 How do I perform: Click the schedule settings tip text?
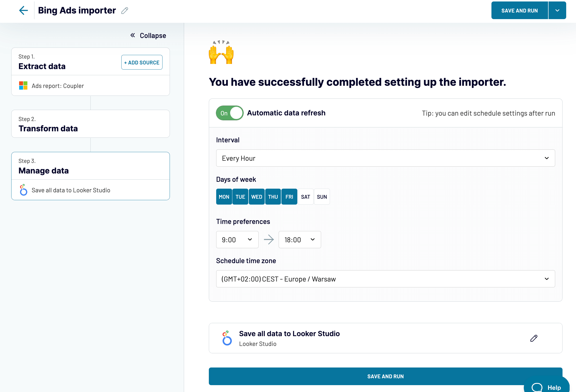tap(488, 113)
